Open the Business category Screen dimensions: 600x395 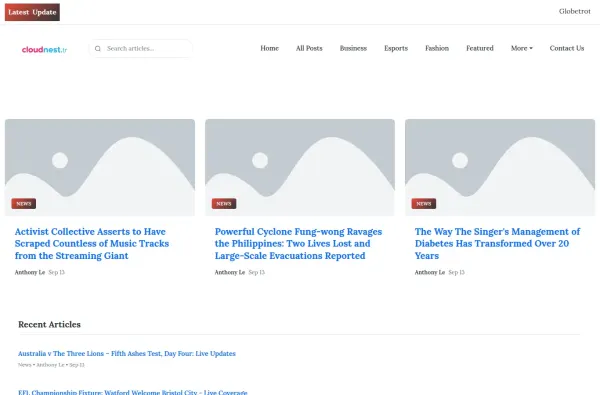point(353,48)
